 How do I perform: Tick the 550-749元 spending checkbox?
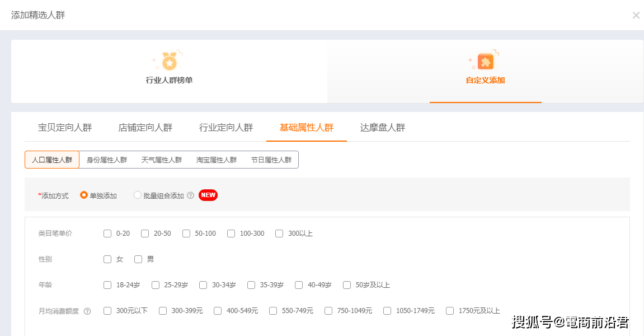click(273, 311)
